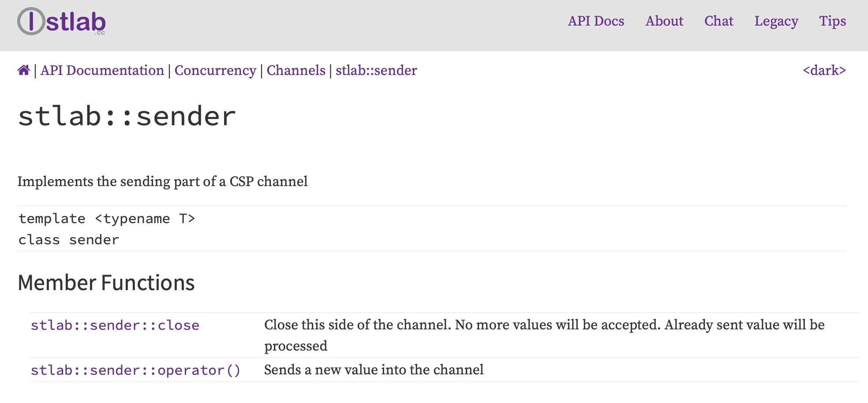This screenshot has width=868, height=403.
Task: Toggle dark mode with the <dark> link
Action: click(x=824, y=71)
